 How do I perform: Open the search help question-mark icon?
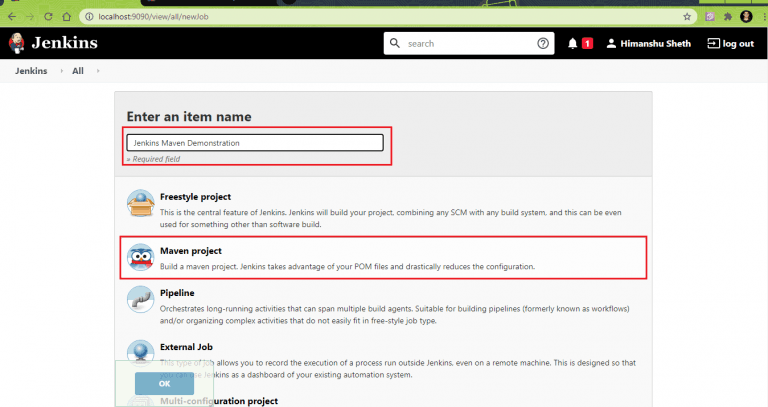[543, 44]
